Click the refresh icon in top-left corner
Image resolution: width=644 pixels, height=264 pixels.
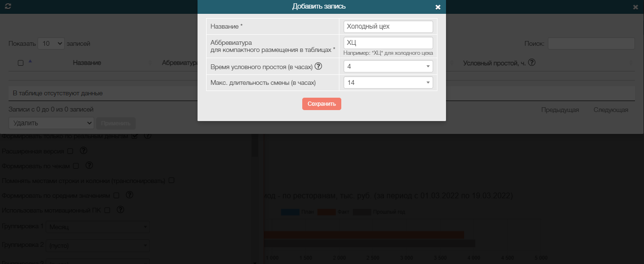8,6
